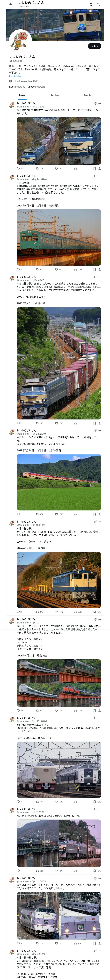
Task: Switch to the Replies tab
Action: click(x=55, y=96)
